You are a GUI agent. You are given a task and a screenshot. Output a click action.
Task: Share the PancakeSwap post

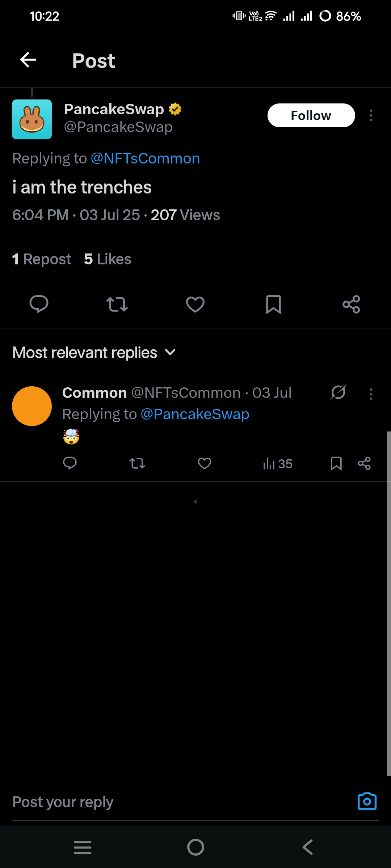(x=351, y=304)
